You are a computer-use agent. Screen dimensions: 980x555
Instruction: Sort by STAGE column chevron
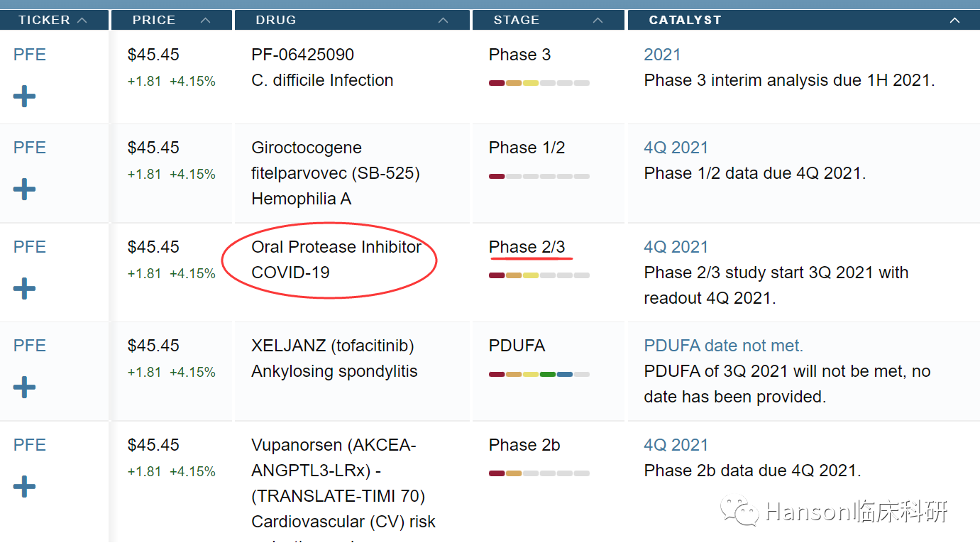[x=598, y=20]
